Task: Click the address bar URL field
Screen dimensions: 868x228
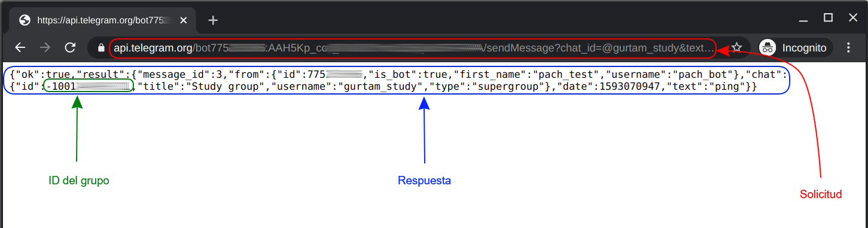Action: (413, 48)
